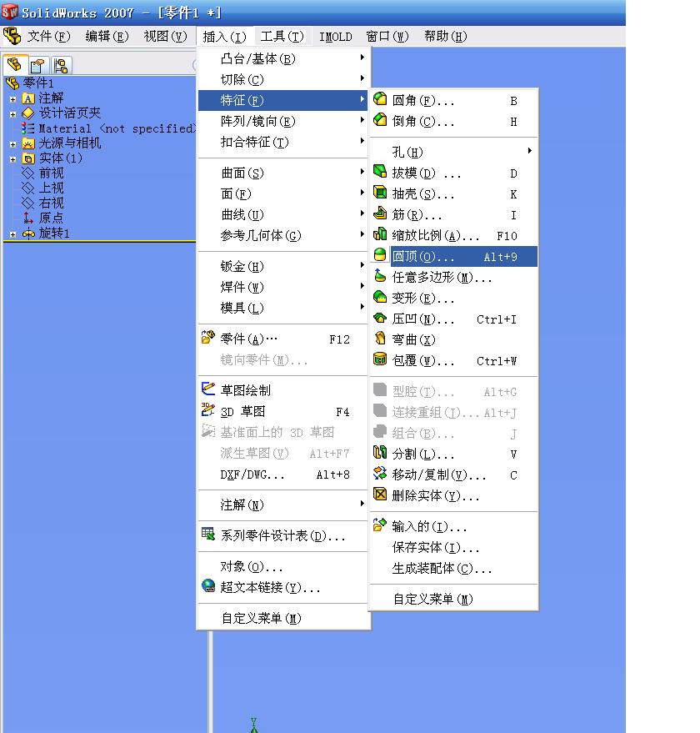This screenshot has height=733, width=700.
Task: Expand the 设计活页夹 tree node
Action: coord(13,114)
